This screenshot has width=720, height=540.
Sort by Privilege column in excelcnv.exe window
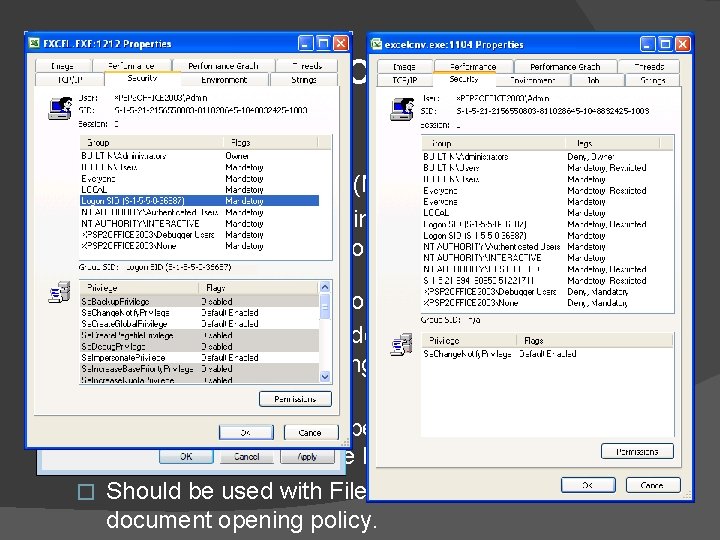tap(467, 340)
